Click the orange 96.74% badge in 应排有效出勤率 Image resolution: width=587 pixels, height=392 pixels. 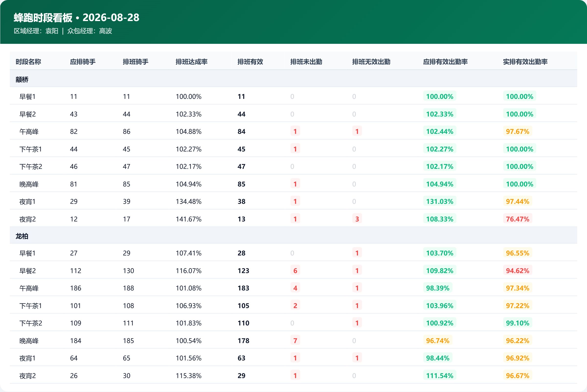(438, 341)
